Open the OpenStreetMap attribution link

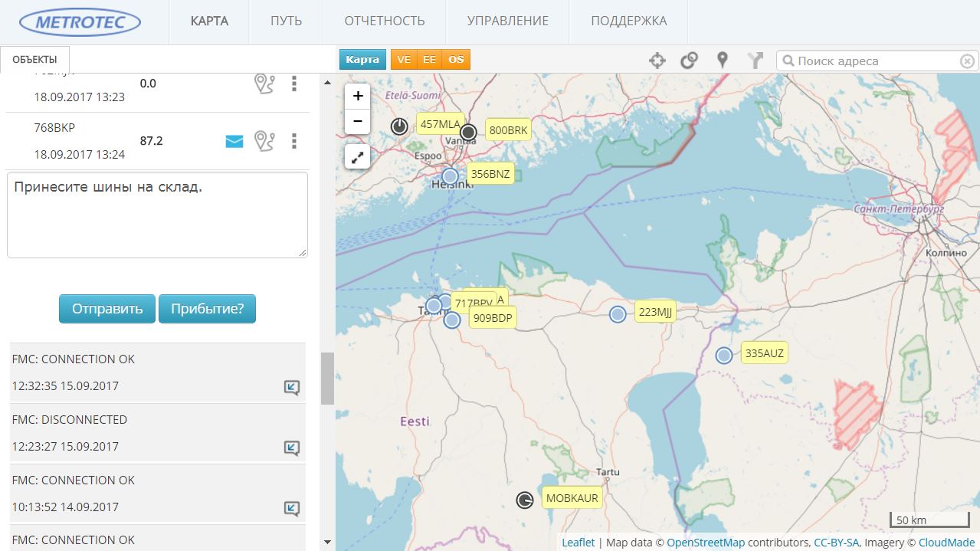point(705,543)
